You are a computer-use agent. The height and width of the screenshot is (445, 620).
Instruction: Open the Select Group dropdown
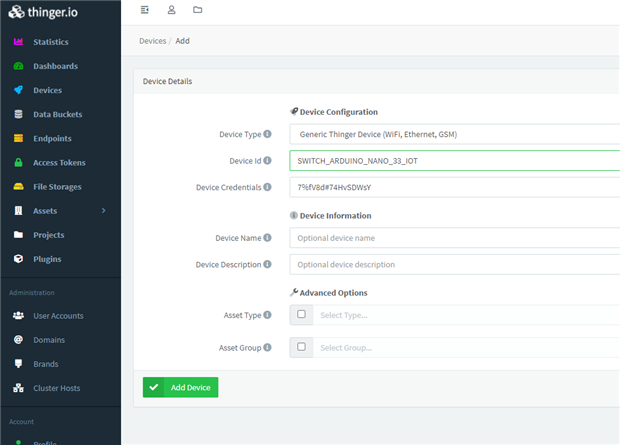tap(467, 348)
